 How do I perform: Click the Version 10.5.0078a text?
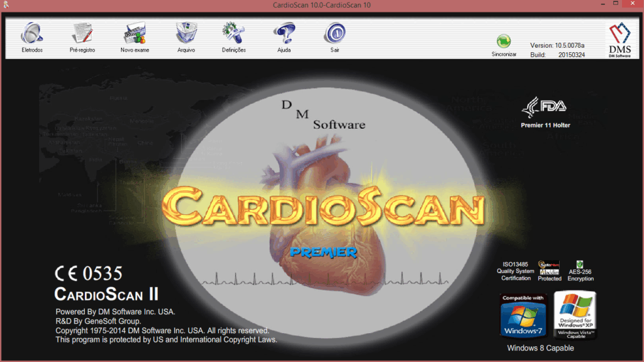pos(557,45)
